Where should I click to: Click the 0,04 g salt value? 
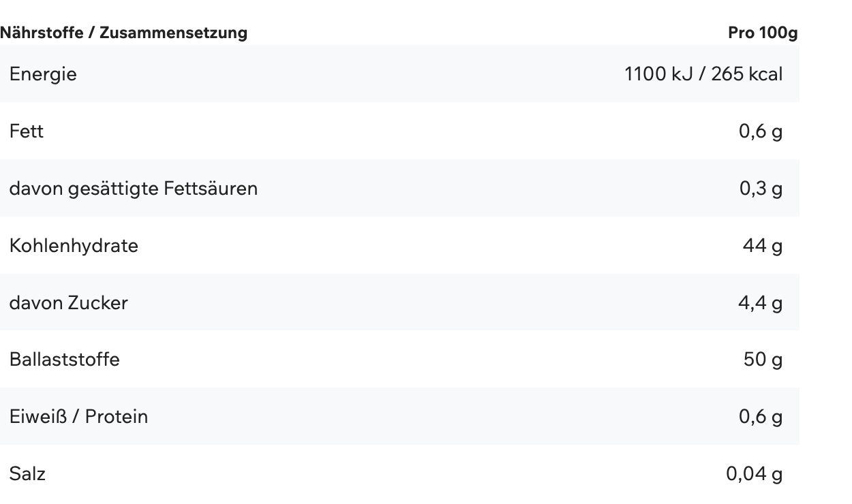point(754,473)
